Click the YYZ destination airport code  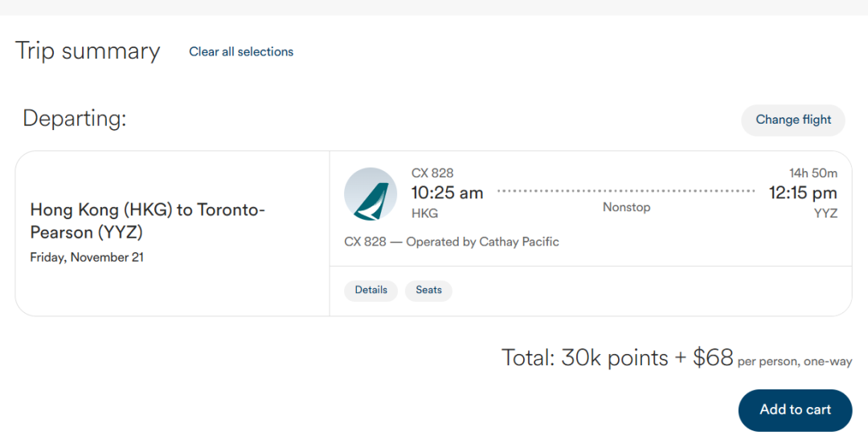825,214
